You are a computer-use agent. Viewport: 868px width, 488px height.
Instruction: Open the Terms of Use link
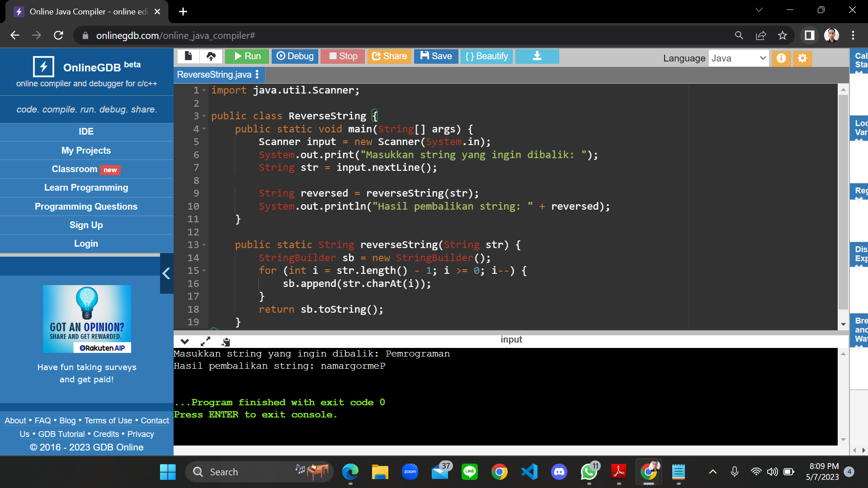tap(108, 420)
